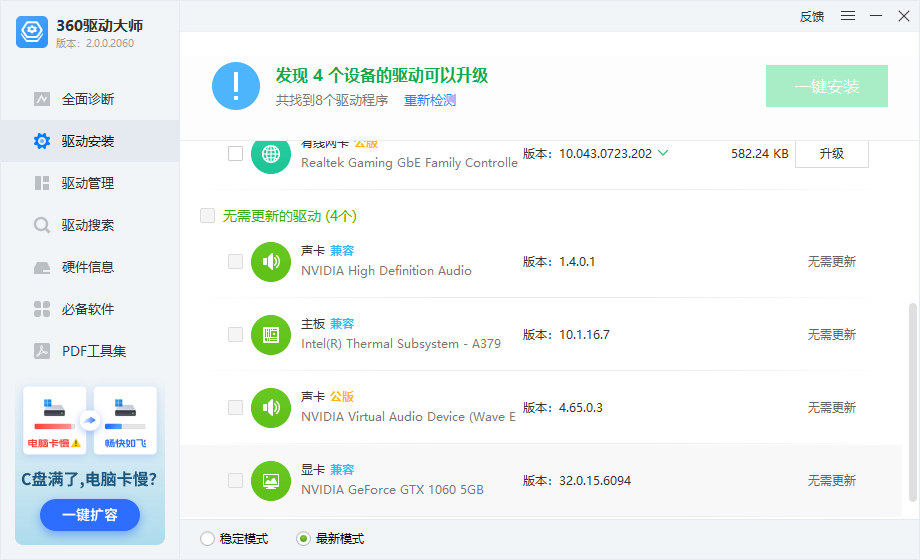Open the 全面诊断 sidebar icon
The image size is (920, 560).
[x=42, y=99]
